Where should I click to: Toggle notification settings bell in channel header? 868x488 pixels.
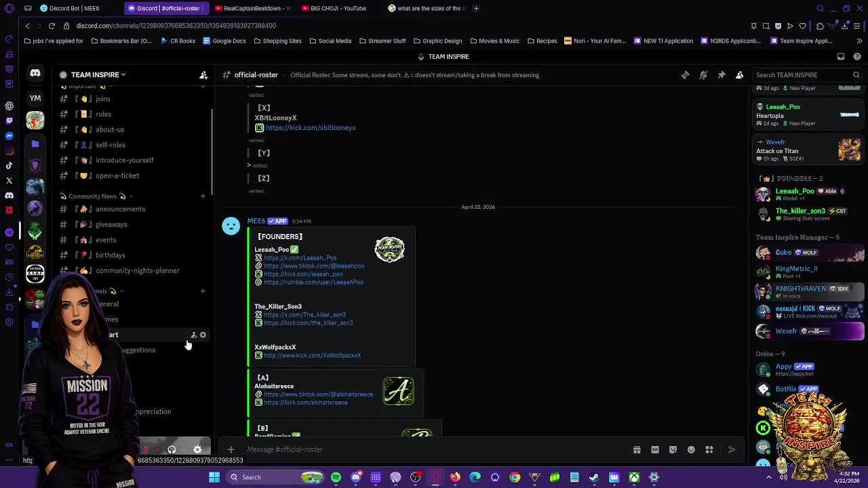coord(703,75)
